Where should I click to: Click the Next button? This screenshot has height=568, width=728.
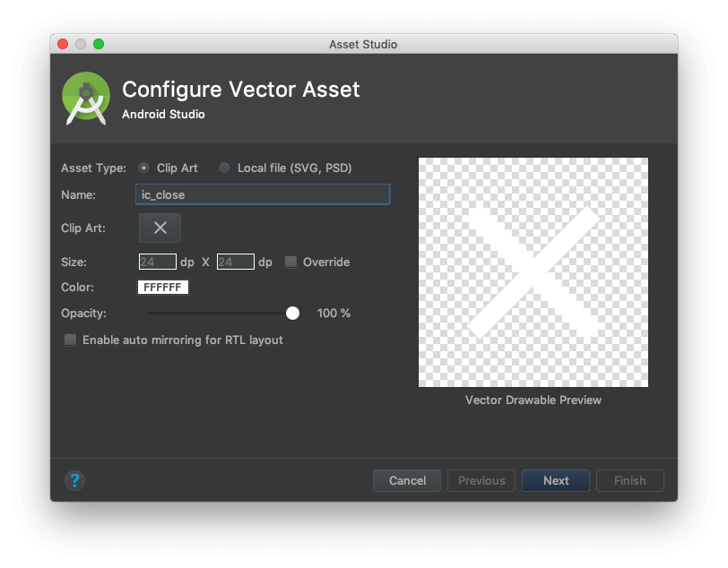point(556,480)
